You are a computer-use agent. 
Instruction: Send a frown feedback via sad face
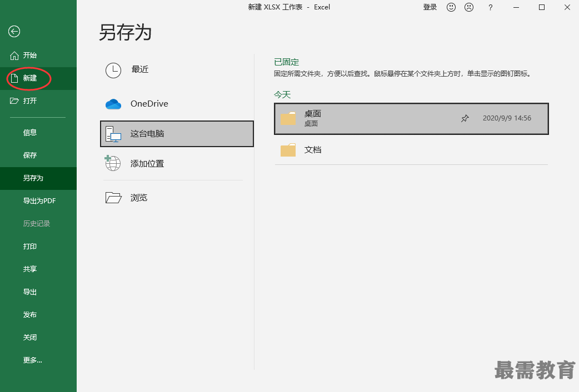[469, 7]
